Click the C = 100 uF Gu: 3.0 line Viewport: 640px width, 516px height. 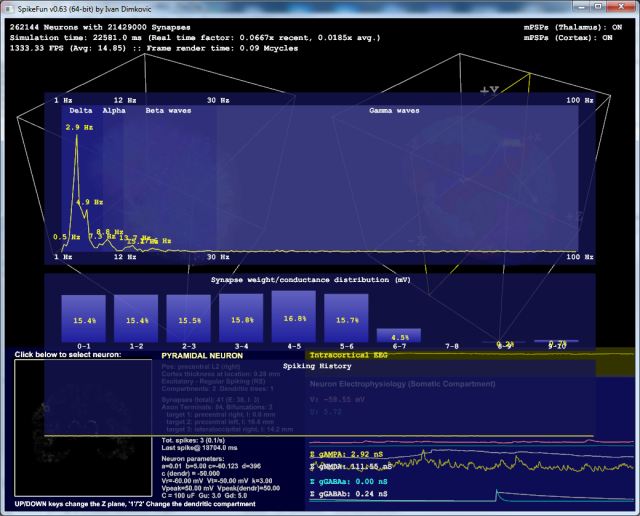[x=204, y=496]
